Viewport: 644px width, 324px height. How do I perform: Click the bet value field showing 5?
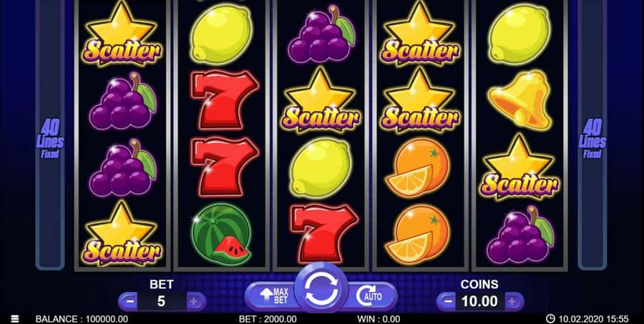pos(162,302)
